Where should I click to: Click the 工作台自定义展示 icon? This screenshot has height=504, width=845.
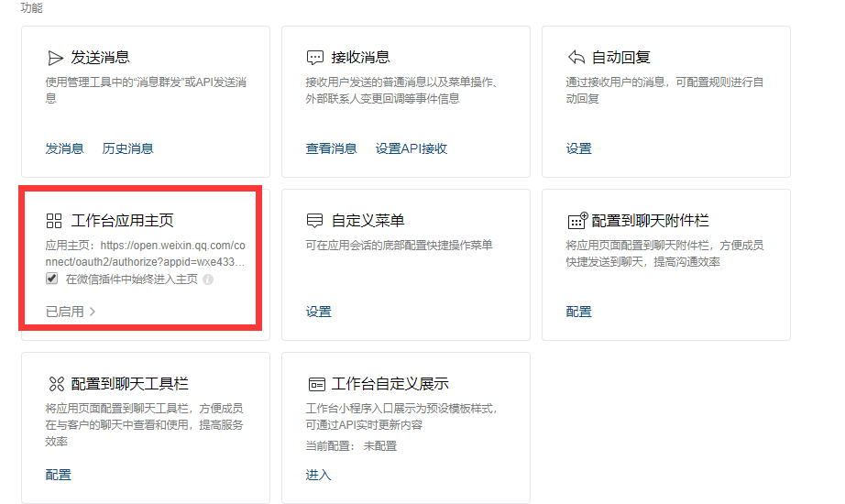316,384
